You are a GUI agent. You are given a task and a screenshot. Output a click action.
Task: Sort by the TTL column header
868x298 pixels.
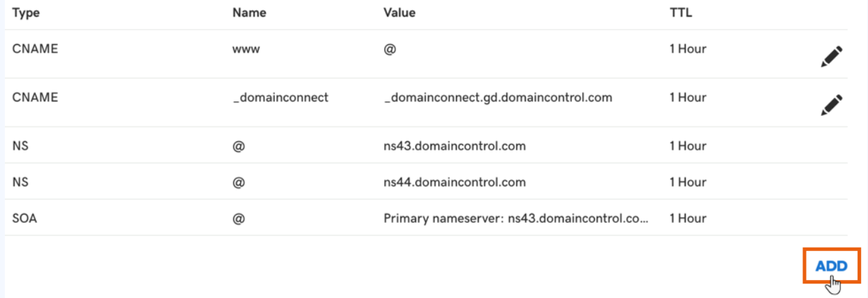point(680,12)
